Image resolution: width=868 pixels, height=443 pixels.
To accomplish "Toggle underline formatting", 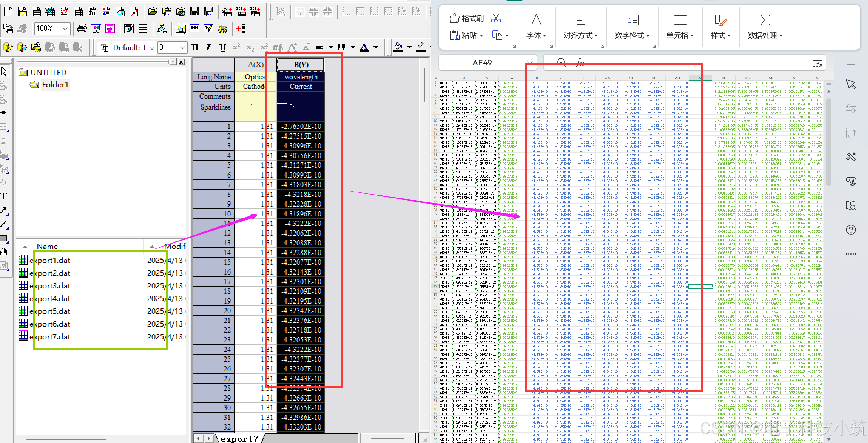I will click(x=222, y=48).
